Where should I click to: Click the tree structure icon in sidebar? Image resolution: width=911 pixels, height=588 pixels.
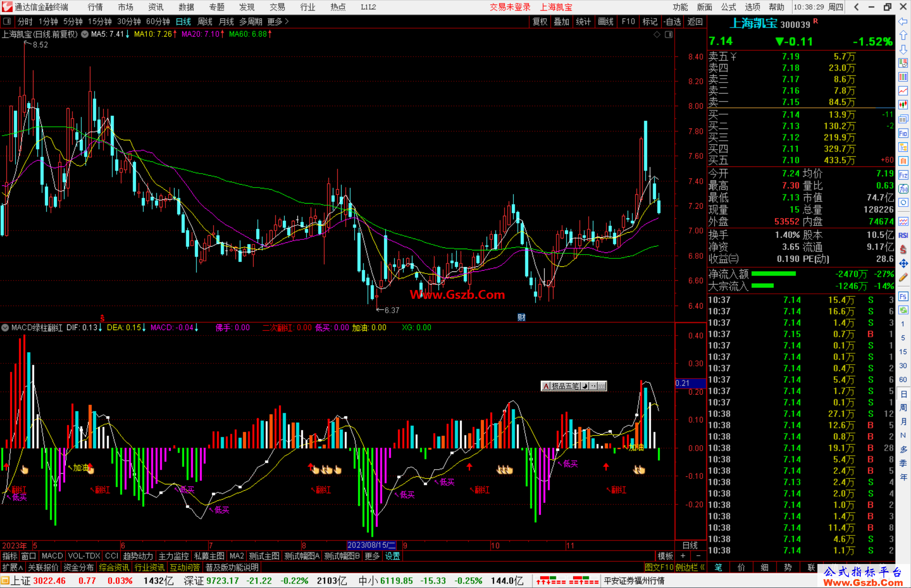point(903,147)
